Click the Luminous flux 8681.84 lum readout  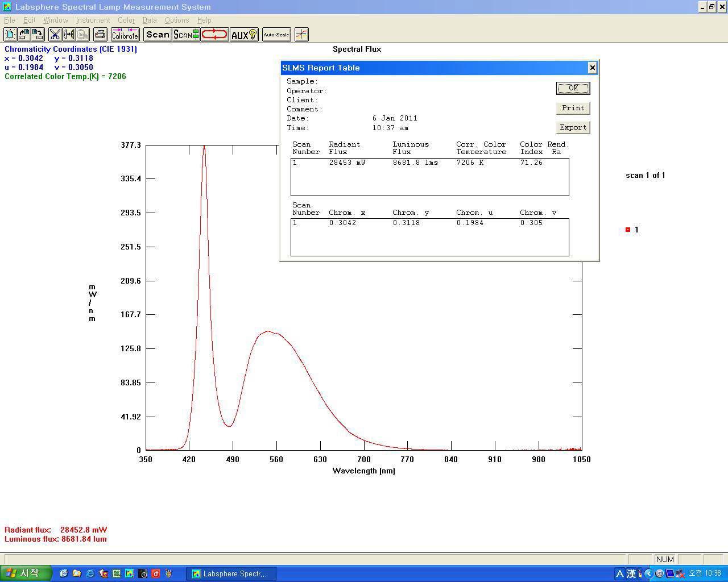point(56,539)
